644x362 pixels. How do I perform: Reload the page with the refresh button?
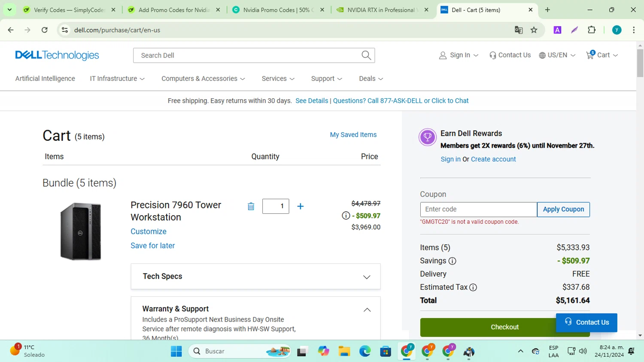tap(45, 30)
